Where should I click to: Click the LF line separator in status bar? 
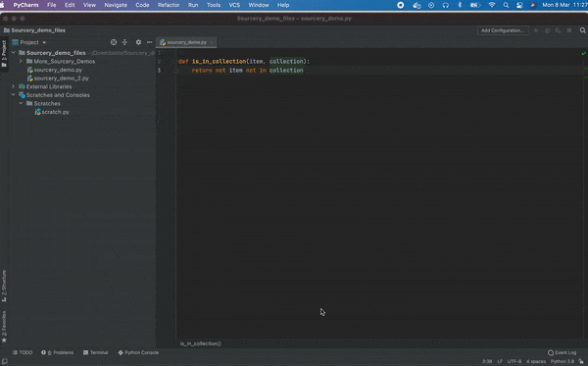coord(500,361)
